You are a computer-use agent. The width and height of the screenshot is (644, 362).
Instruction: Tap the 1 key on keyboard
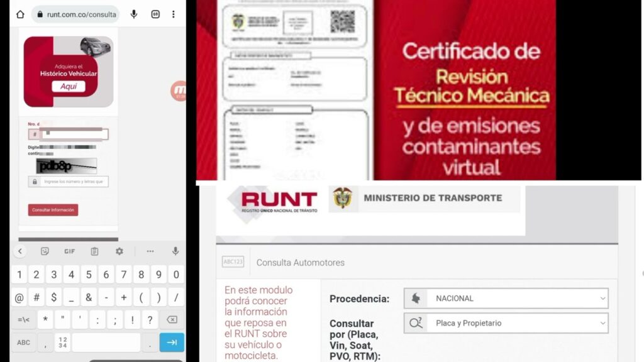click(19, 275)
